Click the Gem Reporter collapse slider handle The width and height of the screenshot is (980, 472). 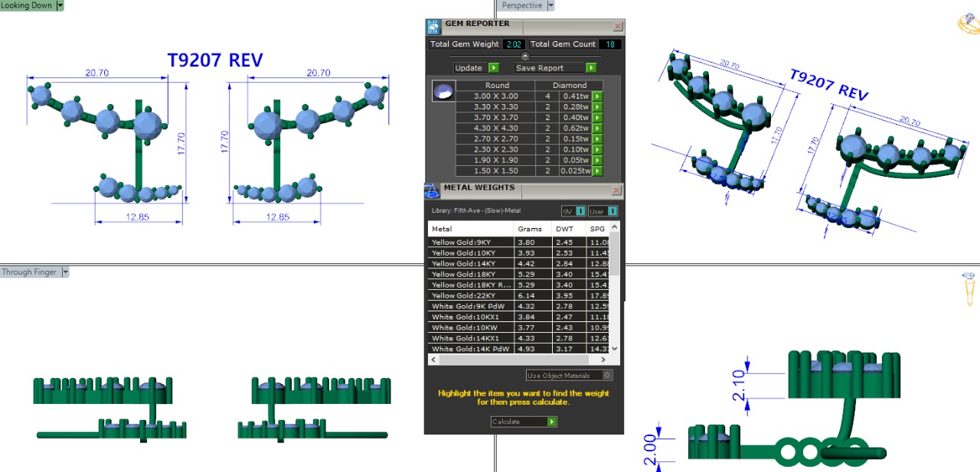[524, 56]
